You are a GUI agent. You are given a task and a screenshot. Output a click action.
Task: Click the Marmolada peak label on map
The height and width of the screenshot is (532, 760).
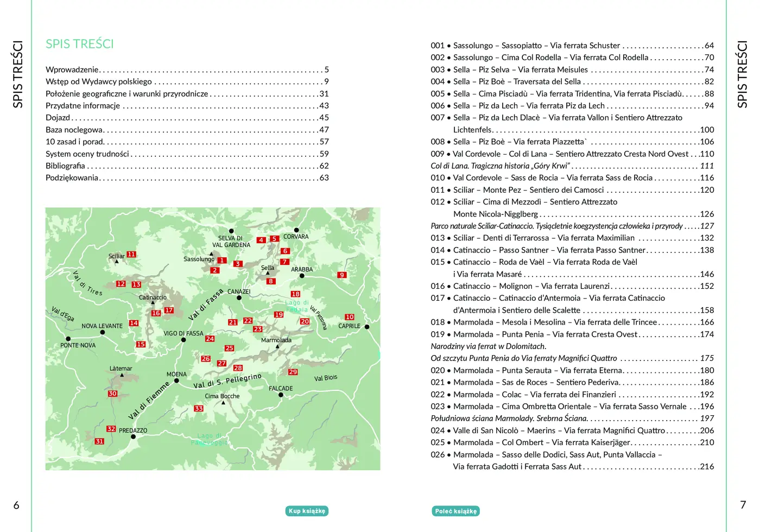tap(276, 340)
